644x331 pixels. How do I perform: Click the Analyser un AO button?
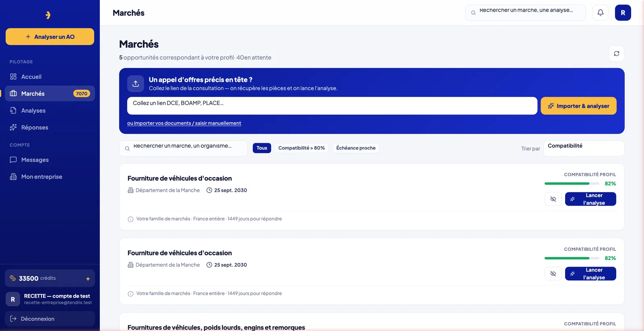[x=50, y=37]
